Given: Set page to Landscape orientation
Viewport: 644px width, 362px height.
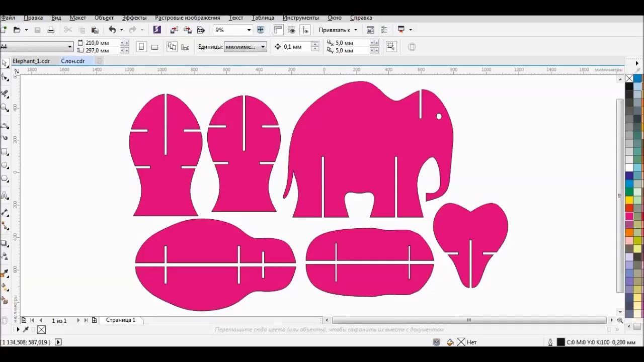Looking at the screenshot, I should click(x=155, y=47).
